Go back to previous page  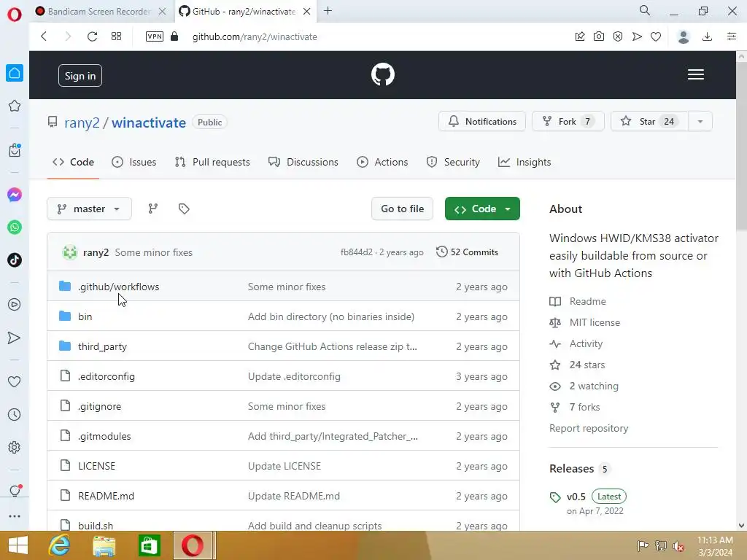coord(44,36)
